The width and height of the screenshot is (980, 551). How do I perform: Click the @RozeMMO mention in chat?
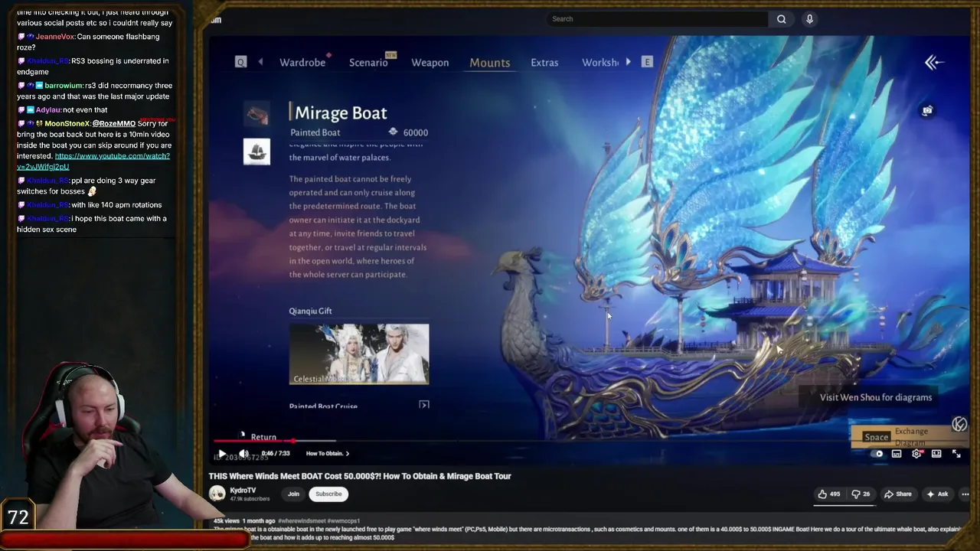pyautogui.click(x=113, y=124)
